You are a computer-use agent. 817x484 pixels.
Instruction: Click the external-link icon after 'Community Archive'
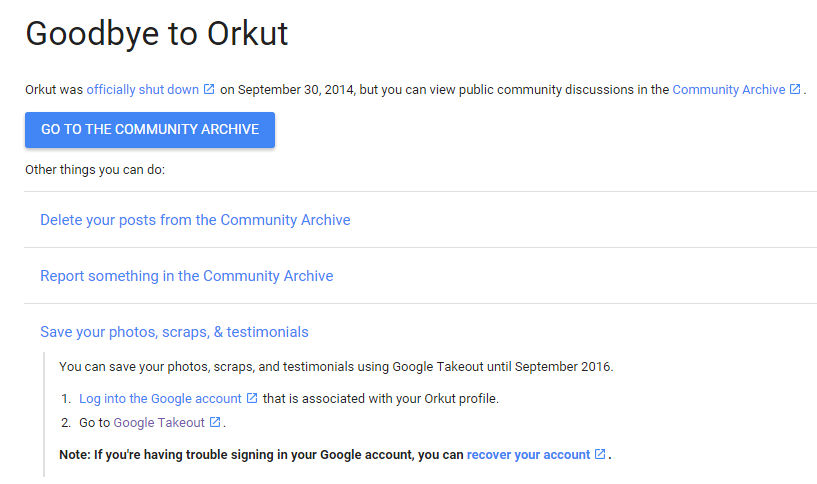point(795,89)
